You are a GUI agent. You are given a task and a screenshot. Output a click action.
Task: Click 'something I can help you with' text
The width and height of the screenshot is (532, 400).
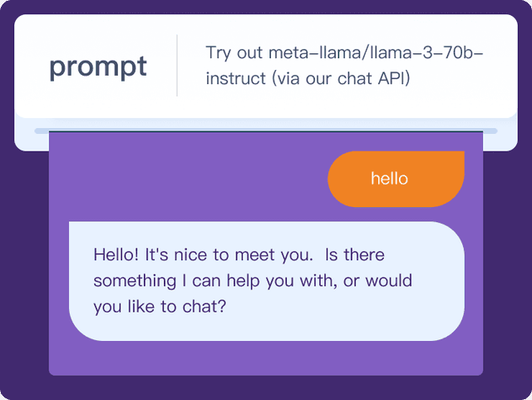214,280
